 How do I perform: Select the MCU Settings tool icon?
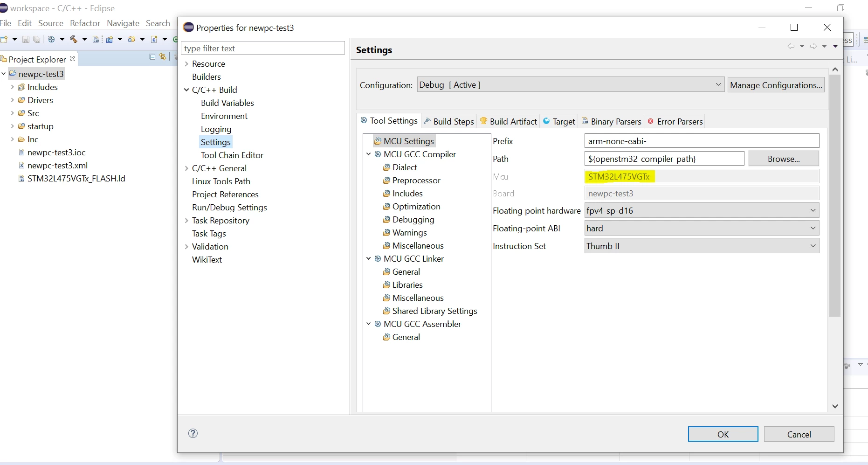pos(378,141)
